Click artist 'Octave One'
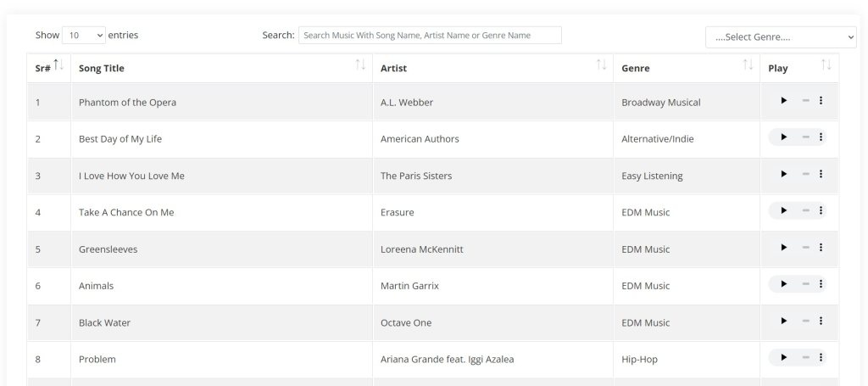Image resolution: width=868 pixels, height=386 pixels. 406,323
